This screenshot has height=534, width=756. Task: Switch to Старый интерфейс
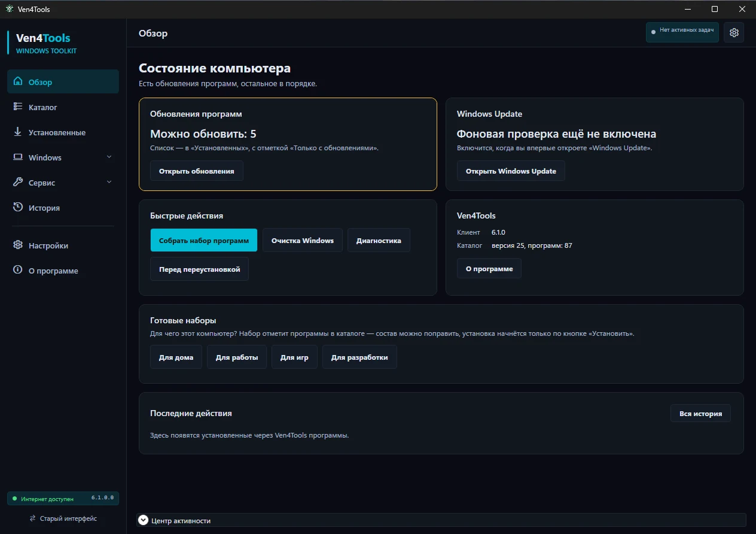click(63, 518)
